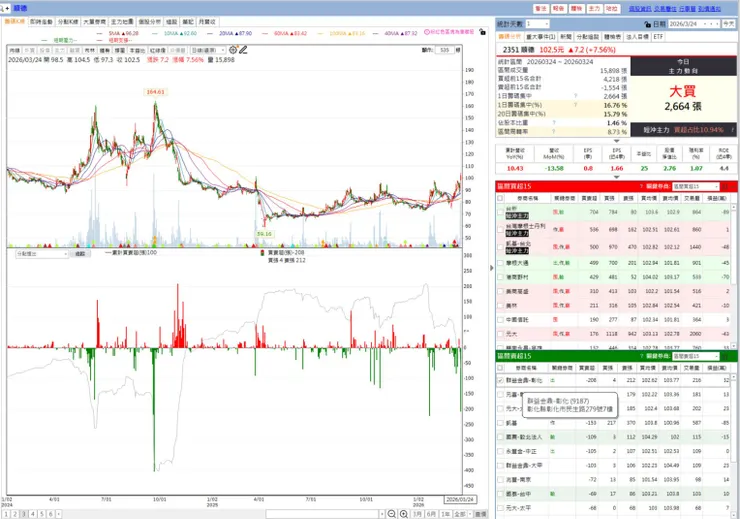Toggle the select-all checkbox in 買超 table header
The height and width of the screenshot is (519, 740).
point(500,198)
